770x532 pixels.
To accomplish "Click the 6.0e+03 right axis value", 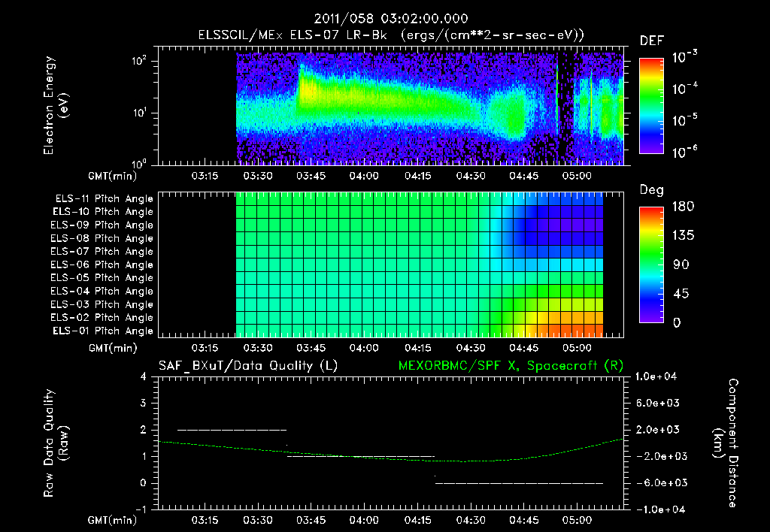I will pyautogui.click(x=658, y=404).
